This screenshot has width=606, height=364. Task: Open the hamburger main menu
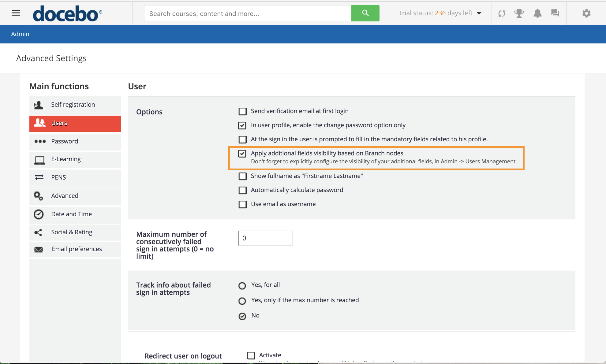(16, 13)
